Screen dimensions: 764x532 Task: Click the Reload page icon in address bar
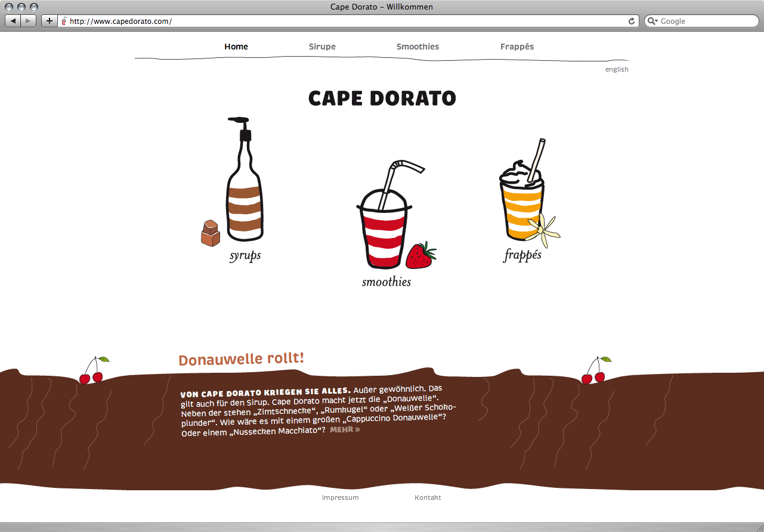pos(632,21)
